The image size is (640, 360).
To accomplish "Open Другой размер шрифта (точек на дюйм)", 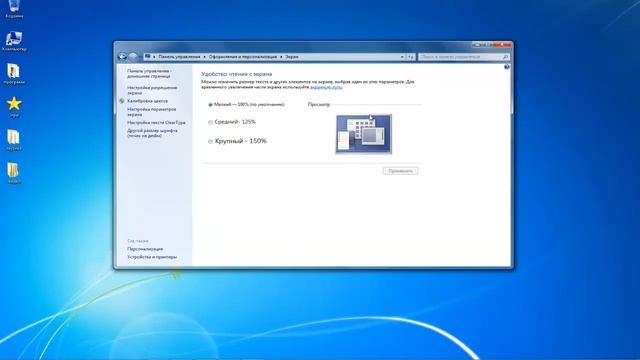I will pyautogui.click(x=152, y=133).
